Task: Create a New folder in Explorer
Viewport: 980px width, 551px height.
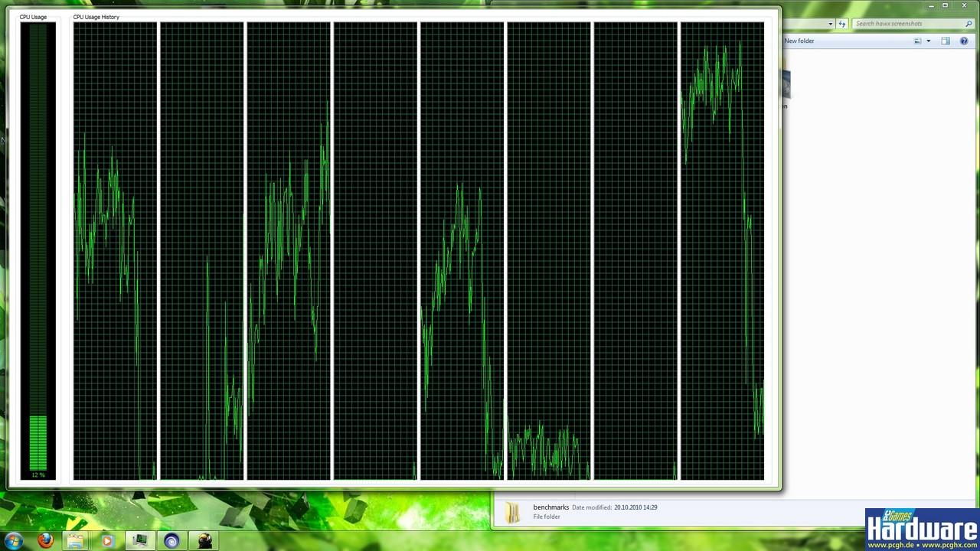Action: pos(799,41)
